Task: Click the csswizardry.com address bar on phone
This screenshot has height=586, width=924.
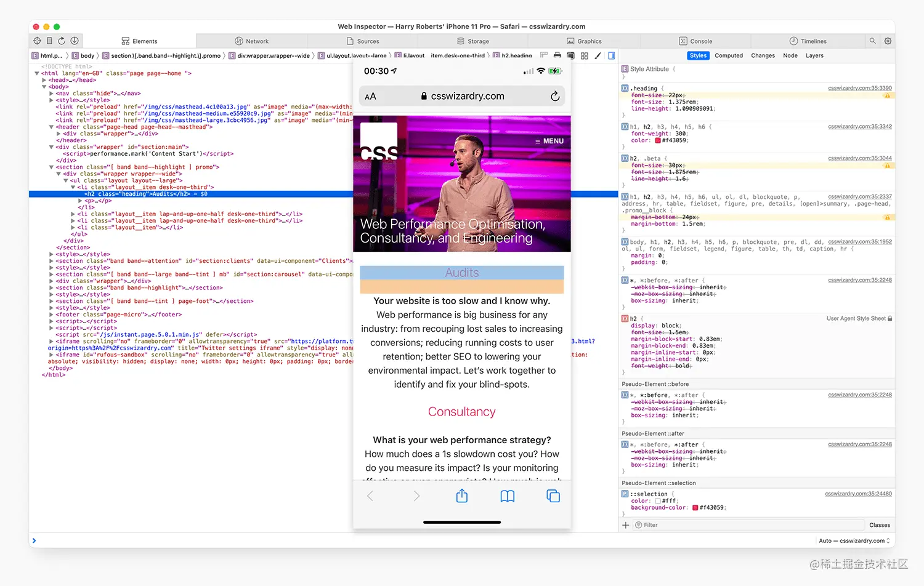Action: tap(462, 96)
